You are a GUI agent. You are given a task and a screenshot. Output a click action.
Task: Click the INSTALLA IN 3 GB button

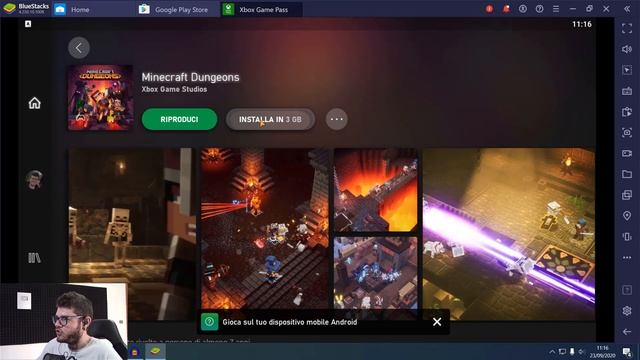point(270,119)
